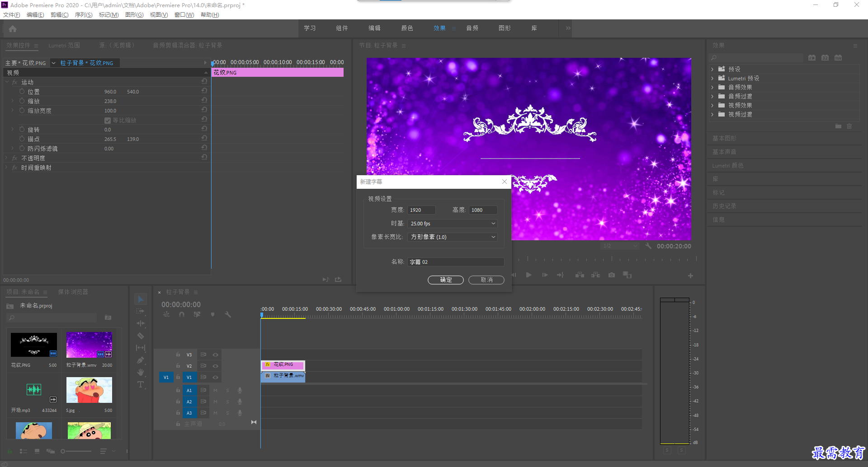Screen dimensions: 868x467
Task: Toggle visibility eye of track V2
Action: point(216,366)
